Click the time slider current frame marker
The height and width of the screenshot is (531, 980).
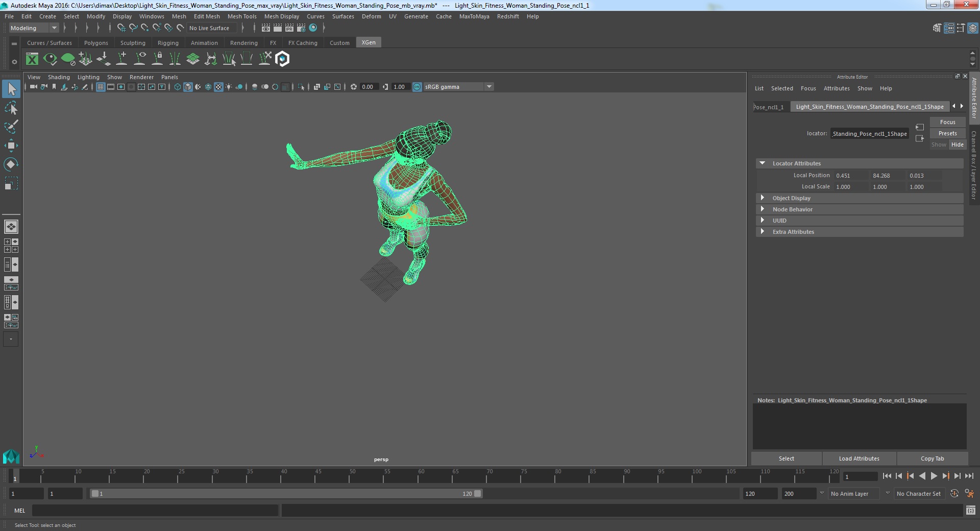14,476
